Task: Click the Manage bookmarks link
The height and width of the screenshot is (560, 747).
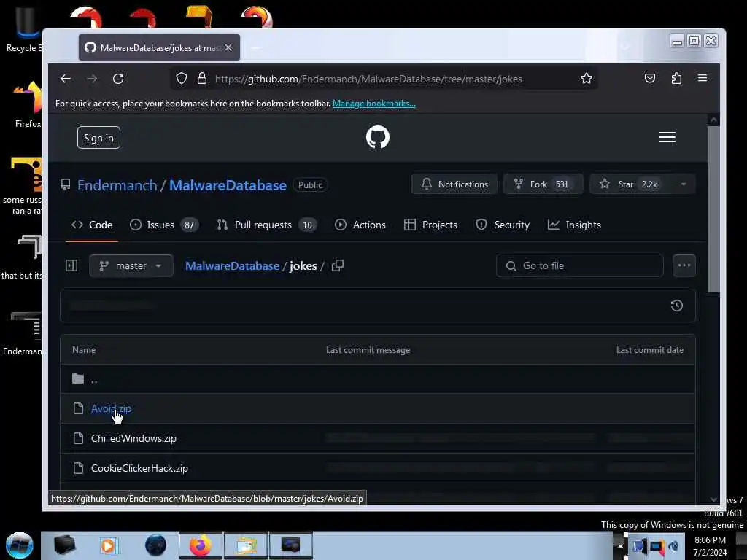Action: pos(374,104)
